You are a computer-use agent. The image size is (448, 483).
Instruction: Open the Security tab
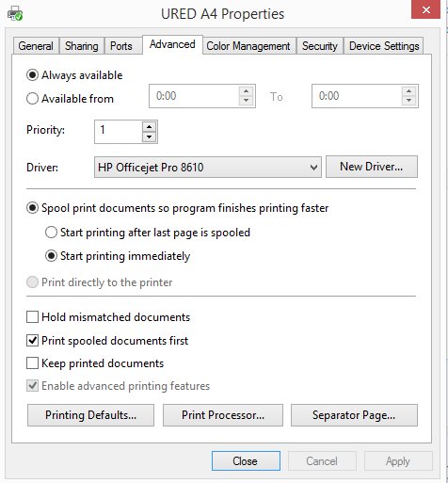(320, 46)
